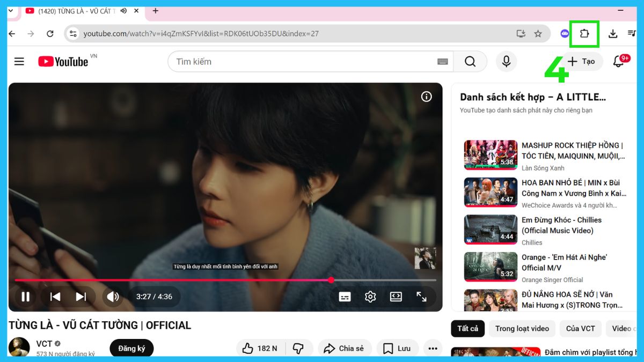Image resolution: width=644 pixels, height=362 pixels.
Task: Click the red video progress bar
Action: pyautogui.click(x=172, y=280)
